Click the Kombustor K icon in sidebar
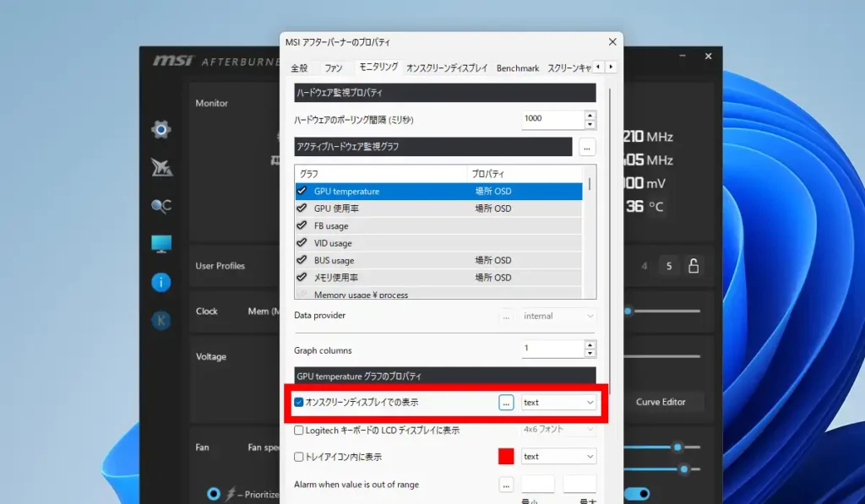The height and width of the screenshot is (504, 865). (160, 320)
